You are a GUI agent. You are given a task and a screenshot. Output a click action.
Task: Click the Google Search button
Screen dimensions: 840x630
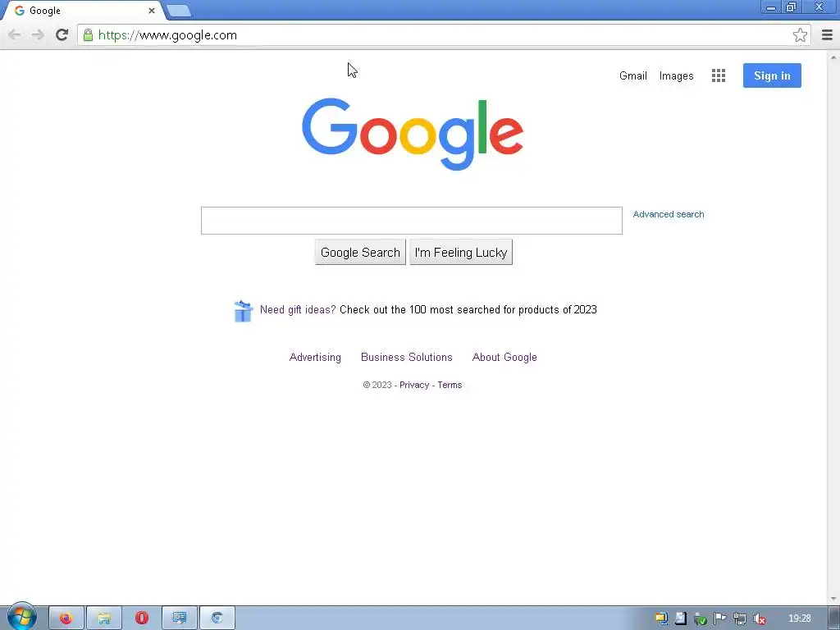pos(360,253)
